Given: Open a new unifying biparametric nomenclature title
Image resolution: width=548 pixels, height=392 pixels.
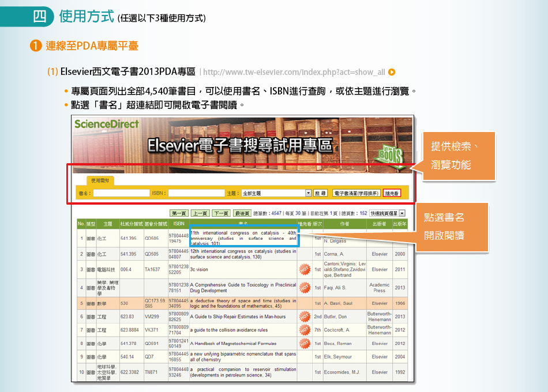Looking at the screenshot, I should [243, 357].
